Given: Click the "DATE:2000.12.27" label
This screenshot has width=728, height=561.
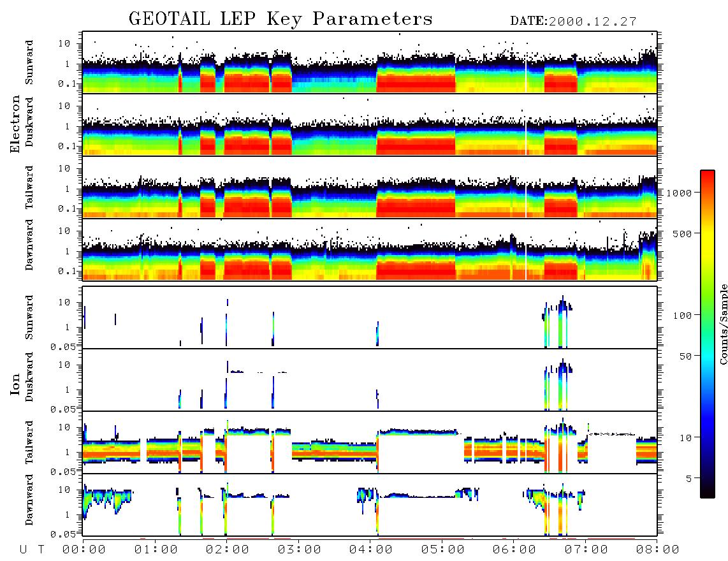Looking at the screenshot, I should 573,22.
